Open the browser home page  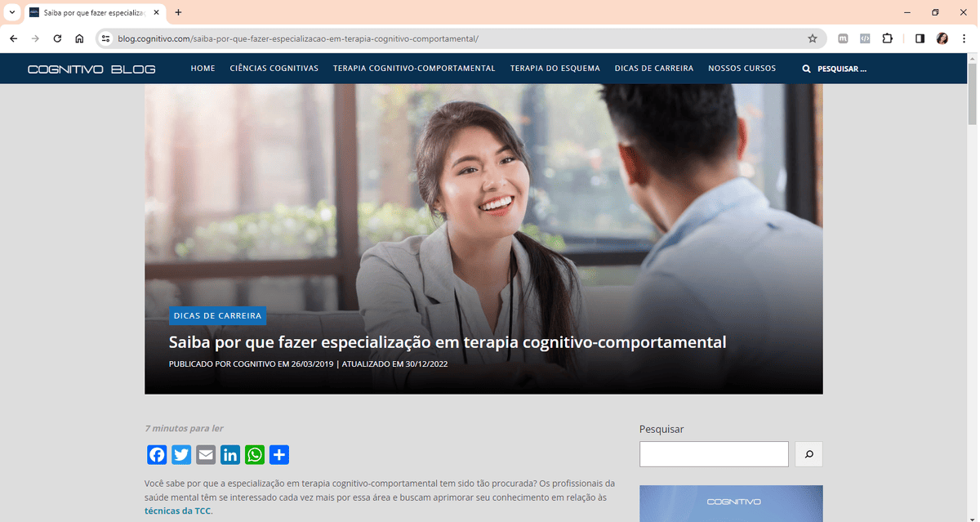coord(79,38)
